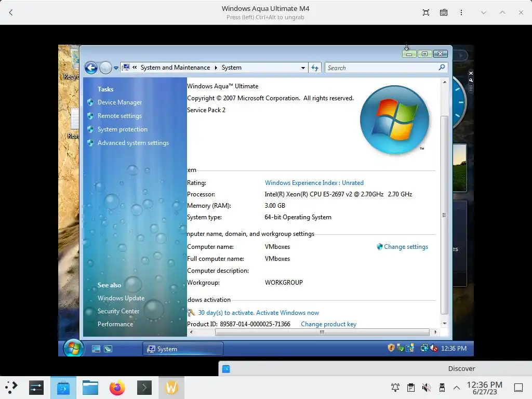This screenshot has height=399, width=532.
Task: Click the security shield alert tray icon
Action: [x=391, y=348]
